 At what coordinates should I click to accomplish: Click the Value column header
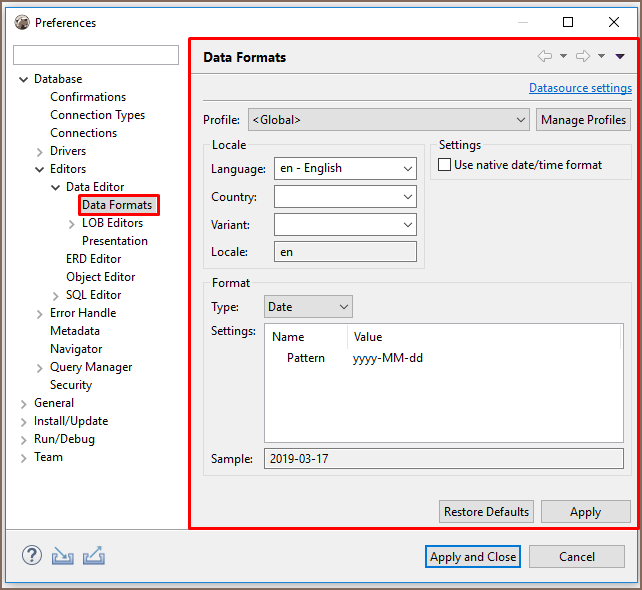485,337
